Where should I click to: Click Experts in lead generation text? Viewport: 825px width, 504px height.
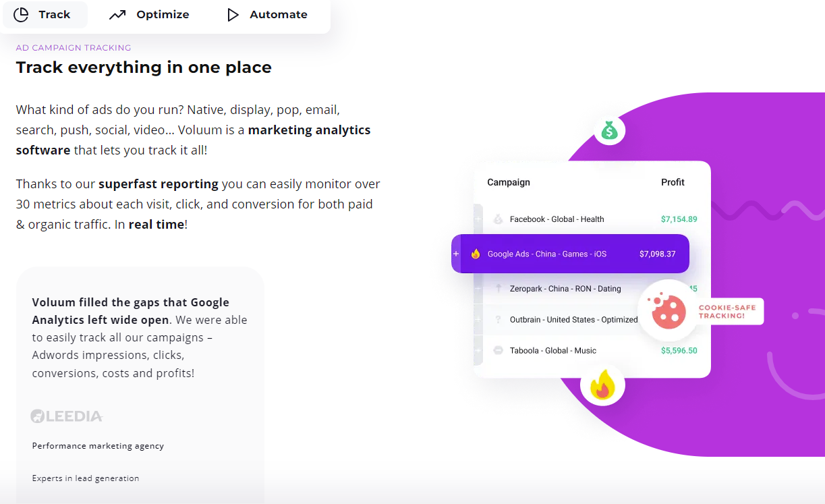(x=86, y=478)
